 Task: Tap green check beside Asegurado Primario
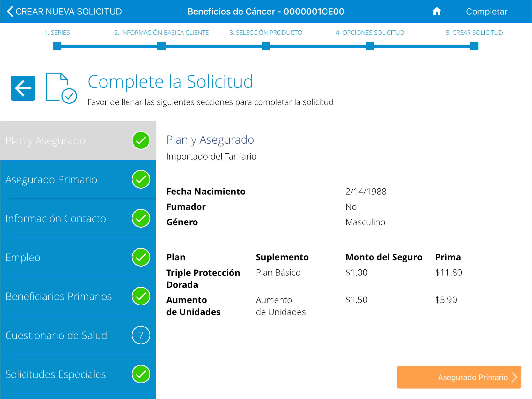[141, 179]
